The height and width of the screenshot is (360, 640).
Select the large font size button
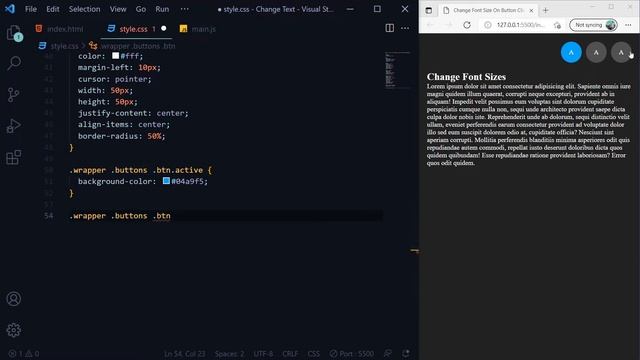[x=621, y=52]
